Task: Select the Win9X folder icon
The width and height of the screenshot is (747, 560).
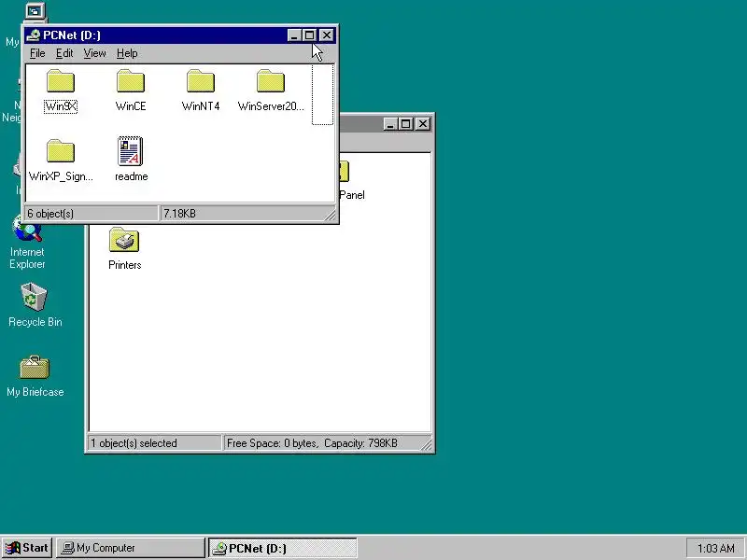Action: (x=61, y=81)
